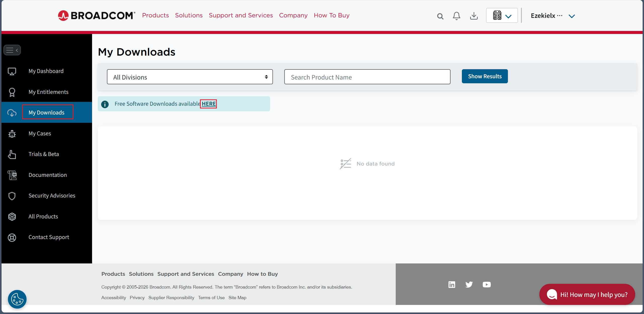Image resolution: width=644 pixels, height=314 pixels.
Task: Click the Security Advisories shield icon
Action: [12, 196]
